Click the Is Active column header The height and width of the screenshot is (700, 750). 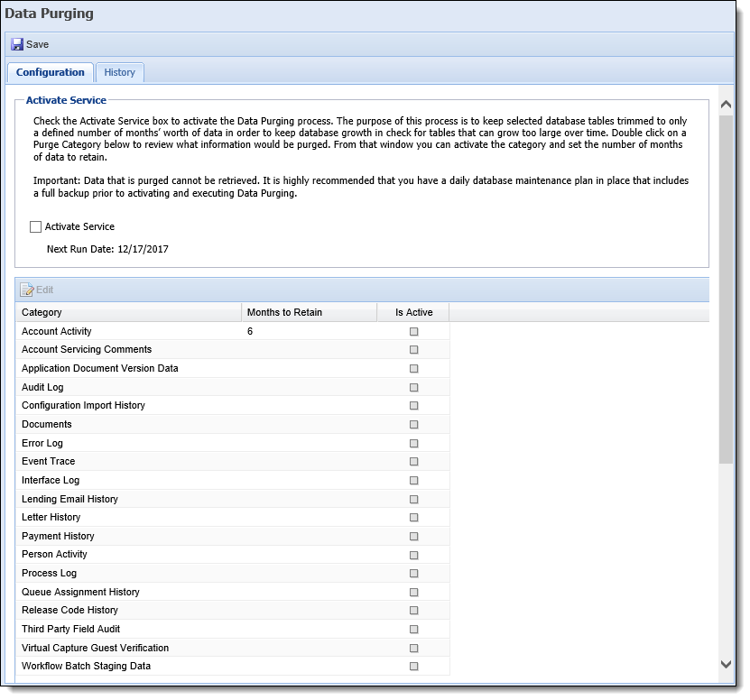(x=413, y=312)
